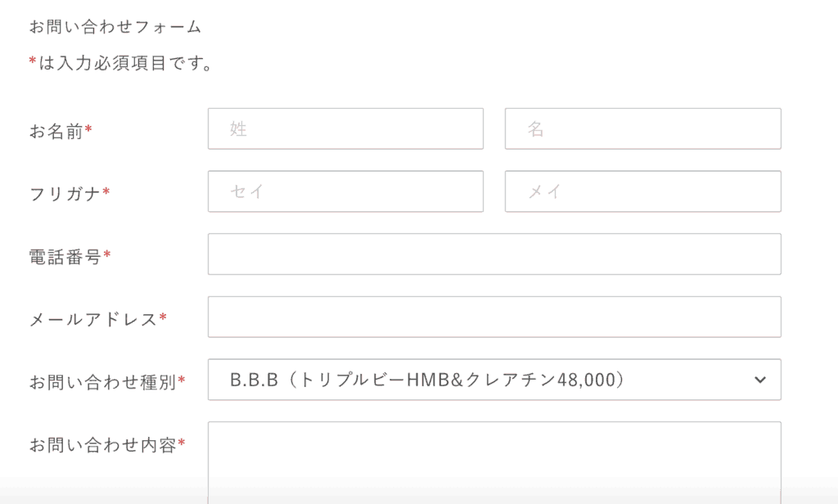The height and width of the screenshot is (504, 838).
Task: Click the red asterisk before 入力必須項目 note
Action: [x=33, y=62]
